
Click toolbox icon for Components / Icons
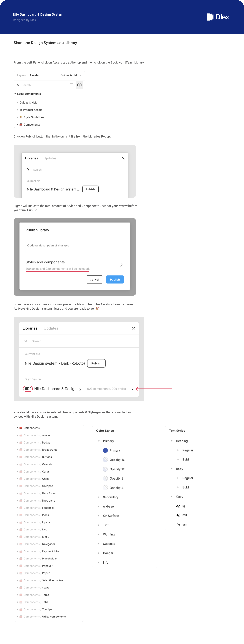21,515
